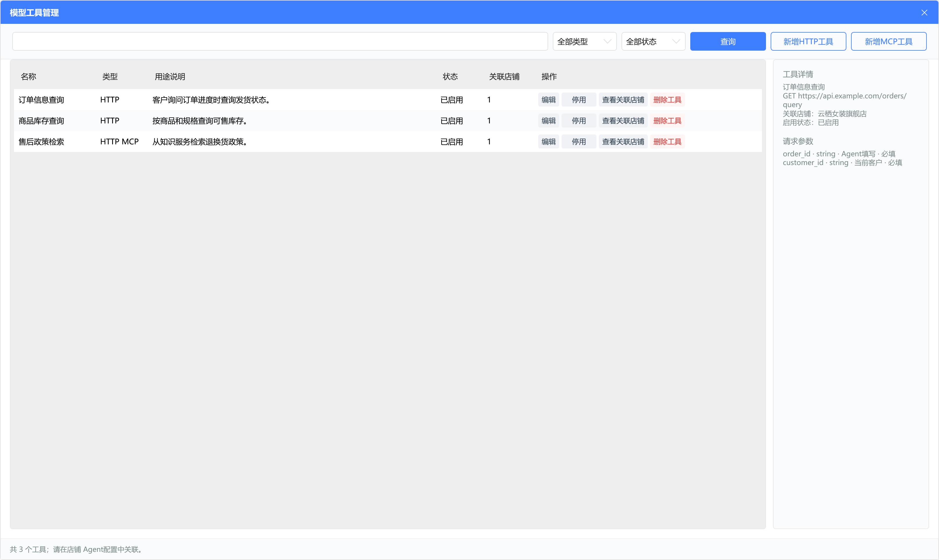Click 新增MCP工具 button
The width and height of the screenshot is (939, 560).
[888, 42]
